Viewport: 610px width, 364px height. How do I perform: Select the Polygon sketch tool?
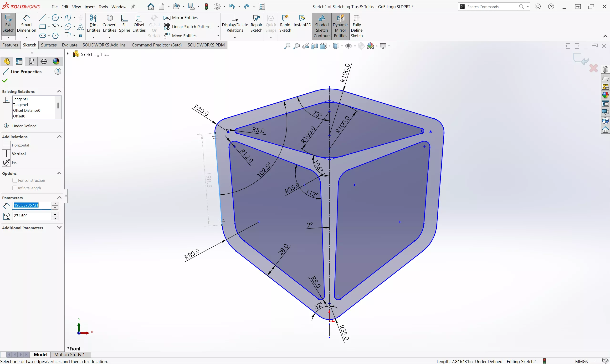click(56, 36)
